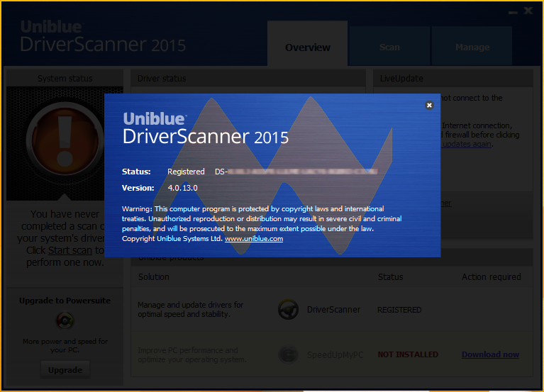Close the DriverScanner main window
Image resolution: width=544 pixels, height=392 pixels.
click(528, 11)
